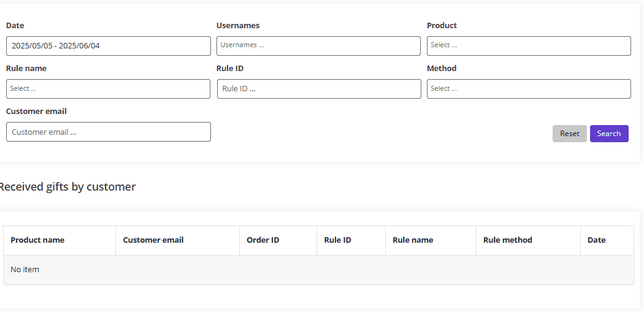This screenshot has height=312, width=644.
Task: Click the Customer email table column header
Action: pyautogui.click(x=153, y=240)
